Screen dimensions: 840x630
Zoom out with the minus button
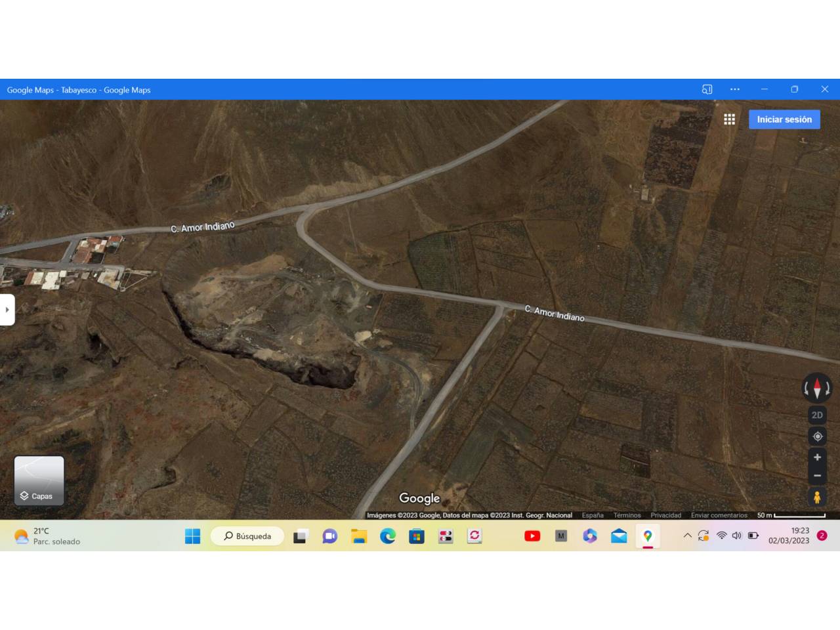pyautogui.click(x=817, y=476)
